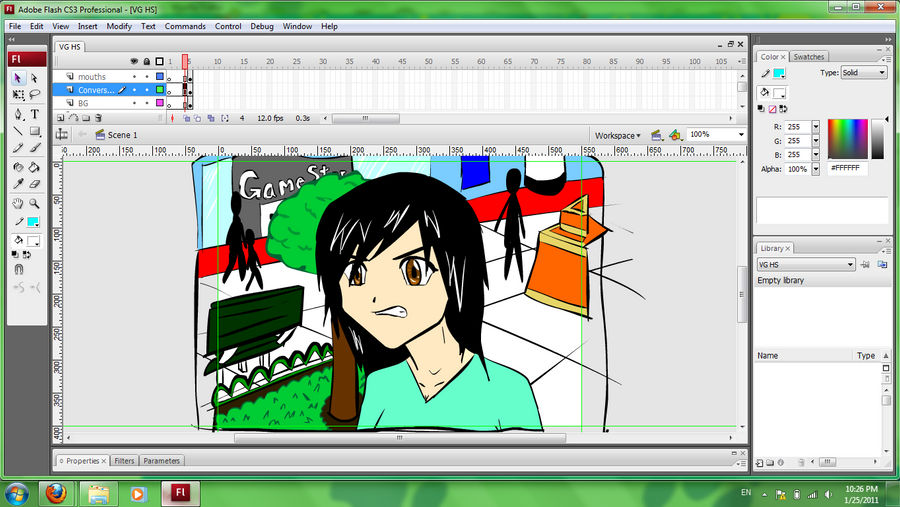Select the Free Transform tool
This screenshot has height=507, width=900.
(x=18, y=94)
